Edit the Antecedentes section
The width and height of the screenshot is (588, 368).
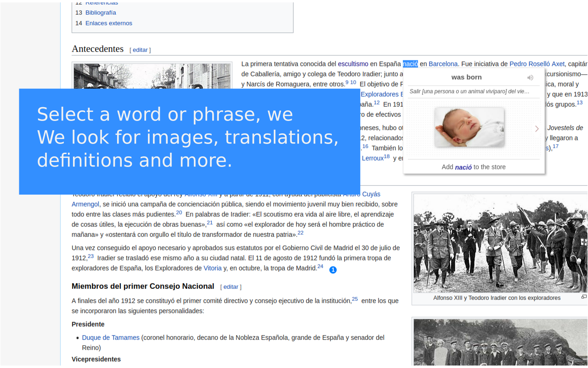[140, 50]
